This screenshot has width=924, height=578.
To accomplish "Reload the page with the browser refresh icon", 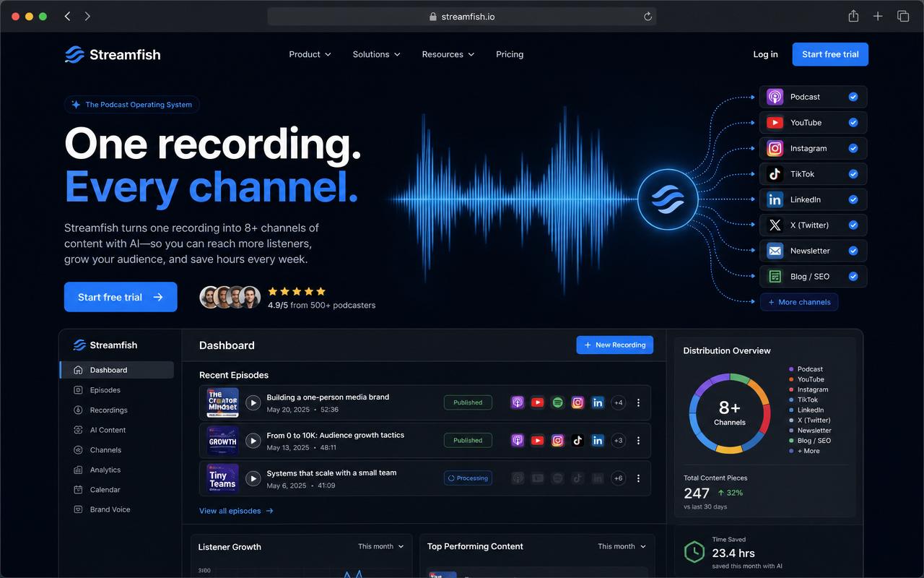I will click(648, 16).
